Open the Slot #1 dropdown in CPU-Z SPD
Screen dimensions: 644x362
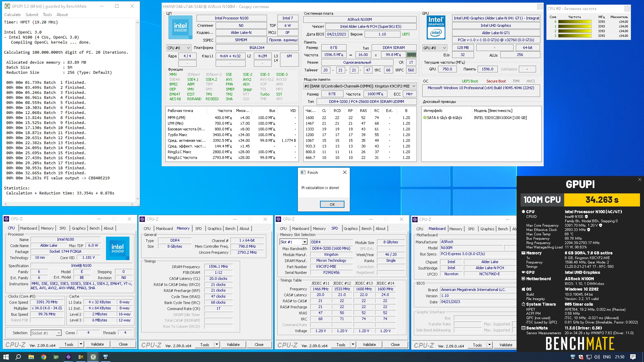tap(304, 242)
